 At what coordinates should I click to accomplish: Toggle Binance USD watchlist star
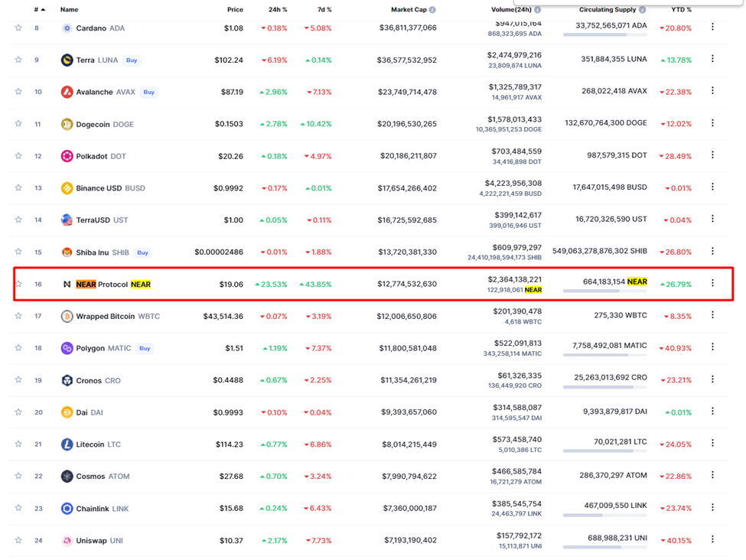tap(18, 187)
